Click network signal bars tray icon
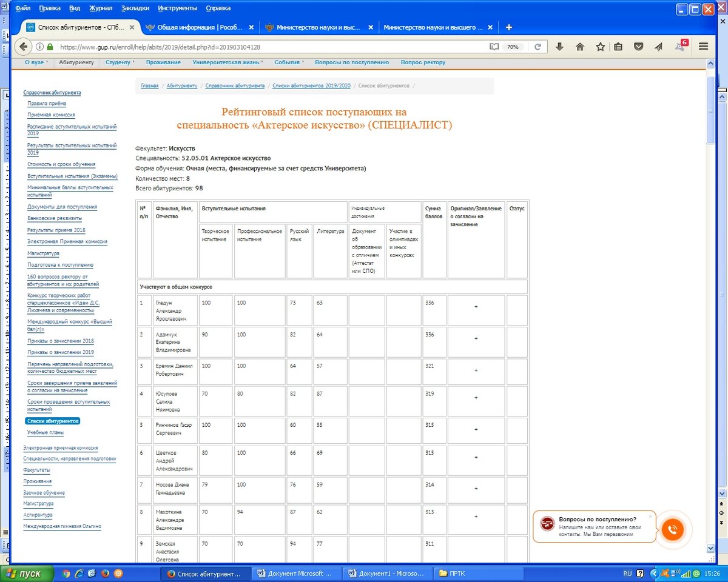This screenshot has width=728, height=582. click(x=687, y=573)
